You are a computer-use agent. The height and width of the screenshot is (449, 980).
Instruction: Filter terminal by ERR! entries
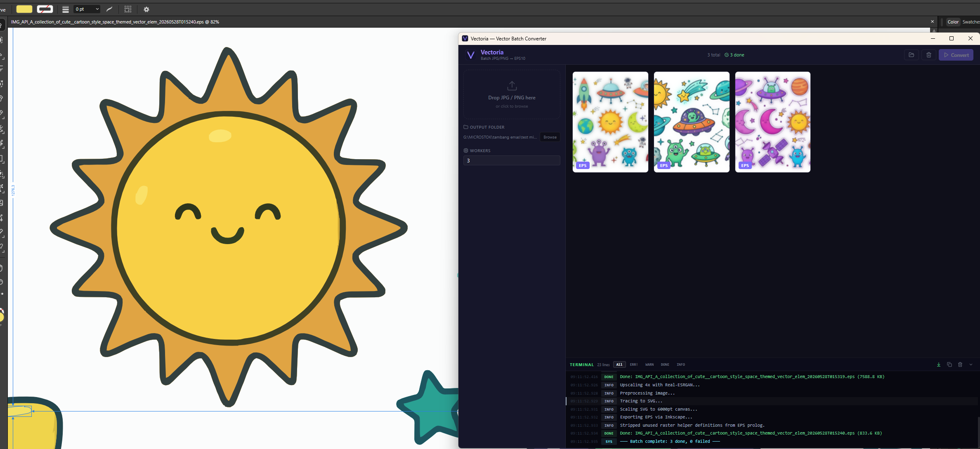coord(634,364)
